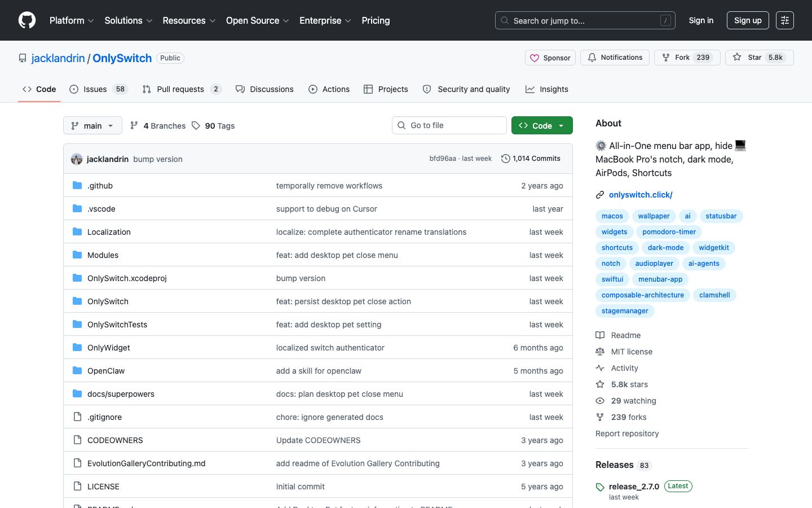812x508 pixels.
Task: Click the OpenClaw folder icon
Action: coord(77,370)
